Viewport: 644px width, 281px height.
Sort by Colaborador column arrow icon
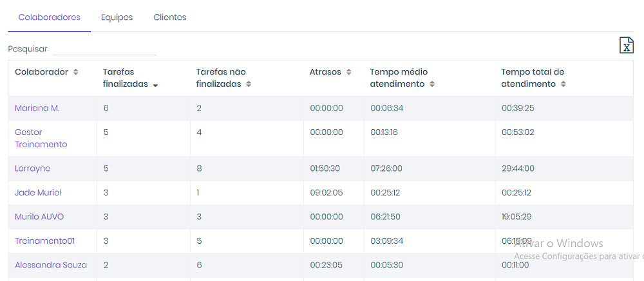[x=75, y=72]
